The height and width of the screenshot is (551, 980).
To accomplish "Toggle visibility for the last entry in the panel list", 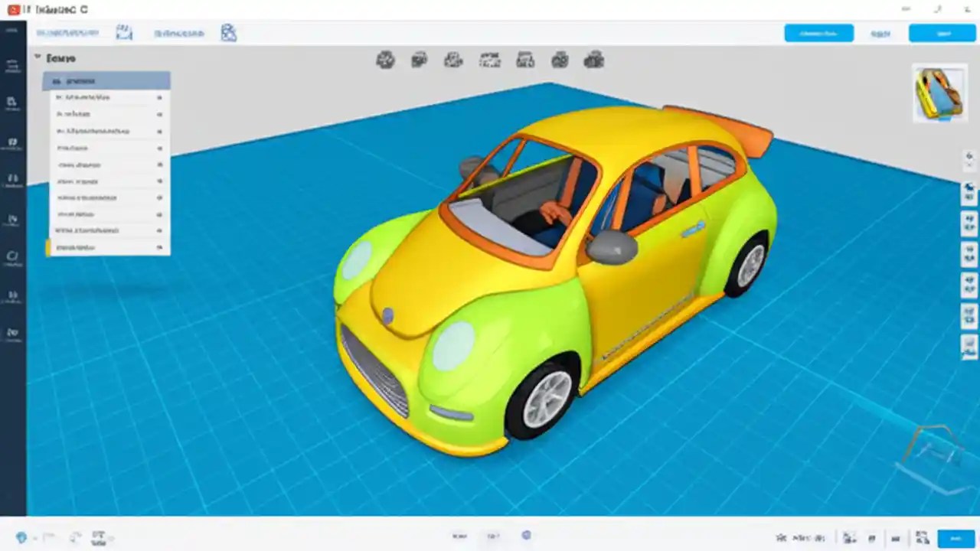I will pos(160,247).
